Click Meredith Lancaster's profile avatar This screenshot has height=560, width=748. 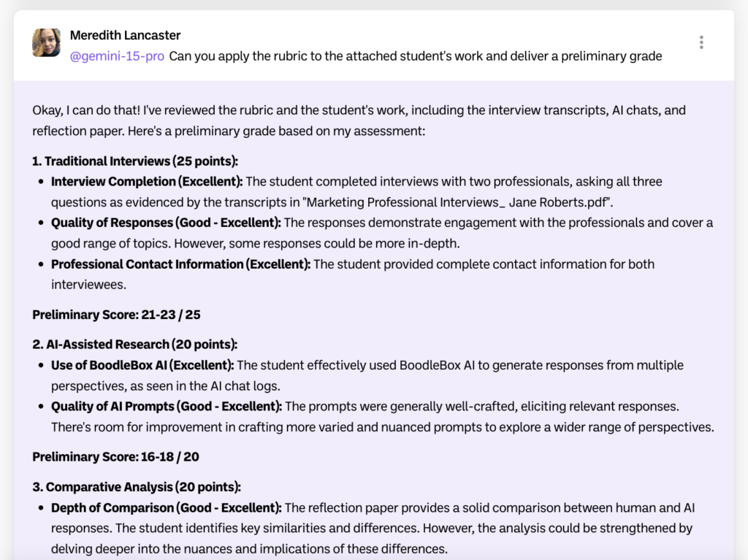pyautogui.click(x=46, y=42)
